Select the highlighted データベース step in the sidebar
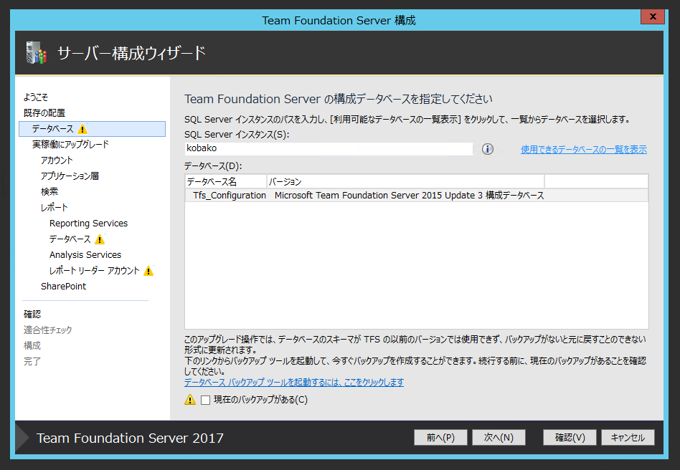The height and width of the screenshot is (470, 680). coord(92,129)
